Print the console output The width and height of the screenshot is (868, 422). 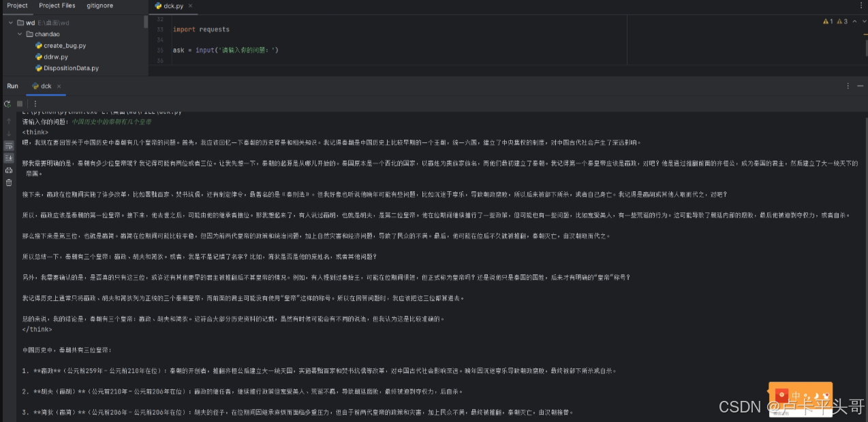tap(9, 170)
